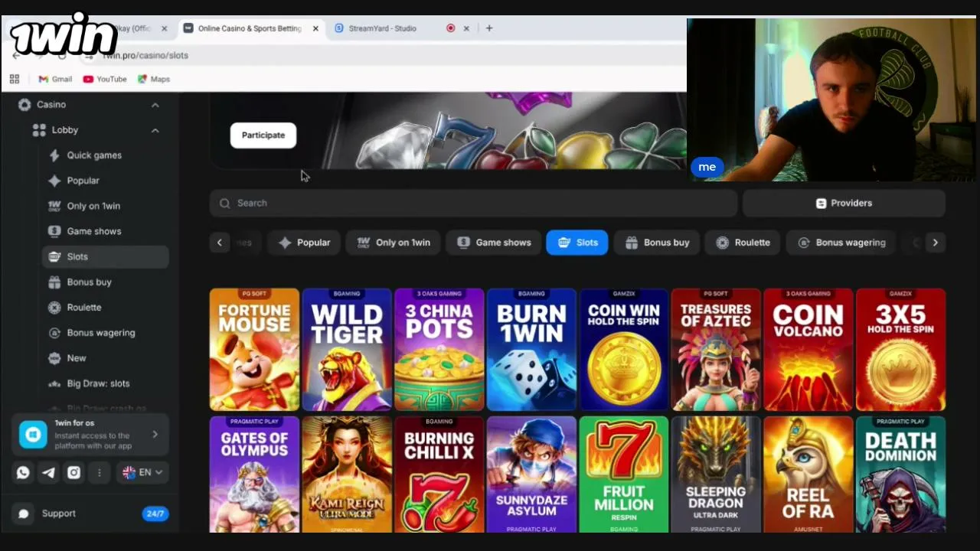Select the Only on 1win category chip
This screenshot has height=551, width=980.
pos(394,243)
